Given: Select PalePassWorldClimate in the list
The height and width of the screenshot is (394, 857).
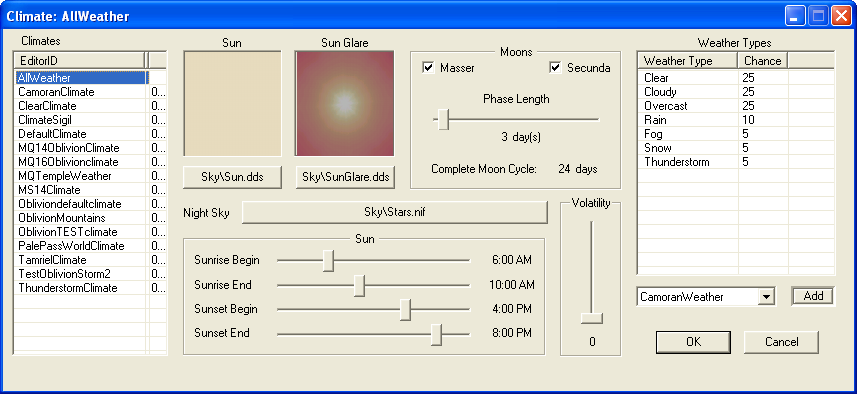Looking at the screenshot, I should point(90,246).
